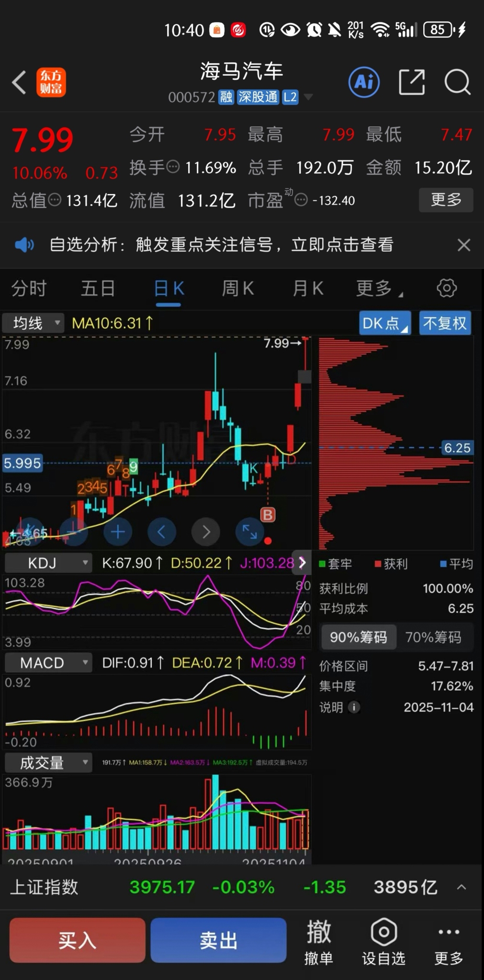Tap the MA10:6.31 value
The height and width of the screenshot is (980, 484).
(x=112, y=323)
